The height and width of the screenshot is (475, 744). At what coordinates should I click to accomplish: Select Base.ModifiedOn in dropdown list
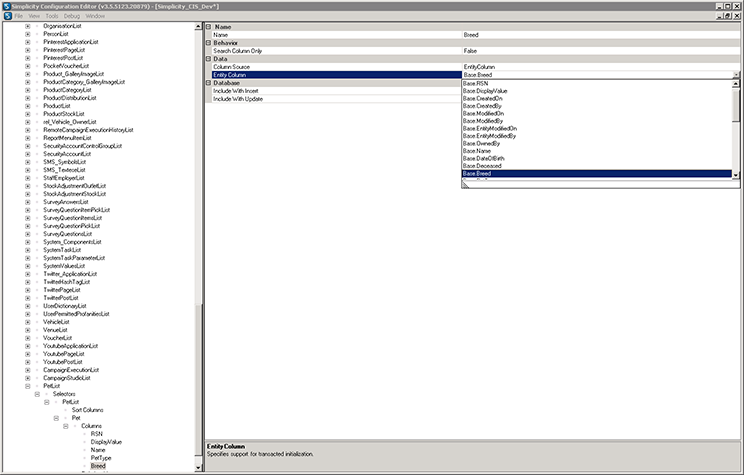(x=597, y=114)
